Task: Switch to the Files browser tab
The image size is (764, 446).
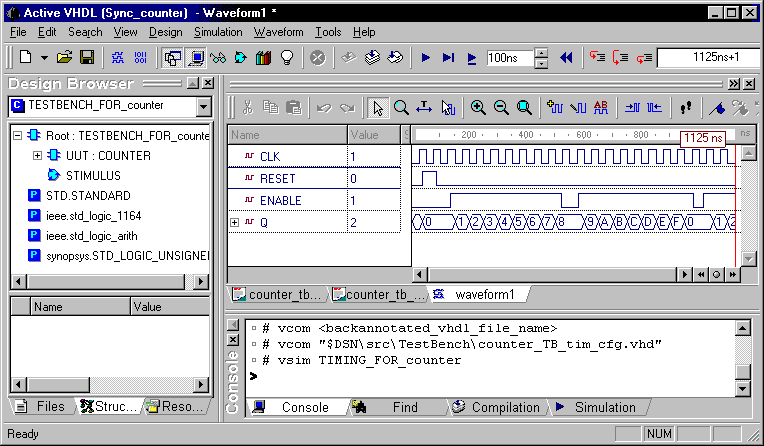Action: coord(42,406)
